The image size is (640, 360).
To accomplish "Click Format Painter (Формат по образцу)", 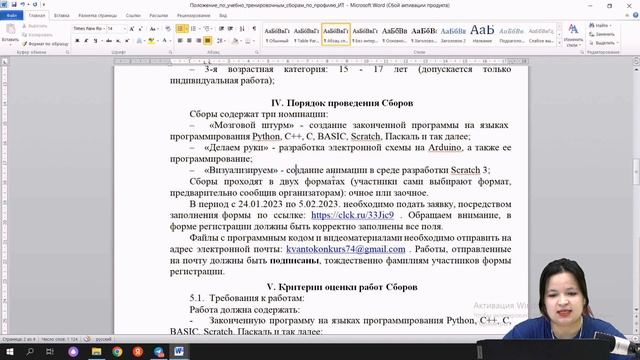I will point(45,44).
